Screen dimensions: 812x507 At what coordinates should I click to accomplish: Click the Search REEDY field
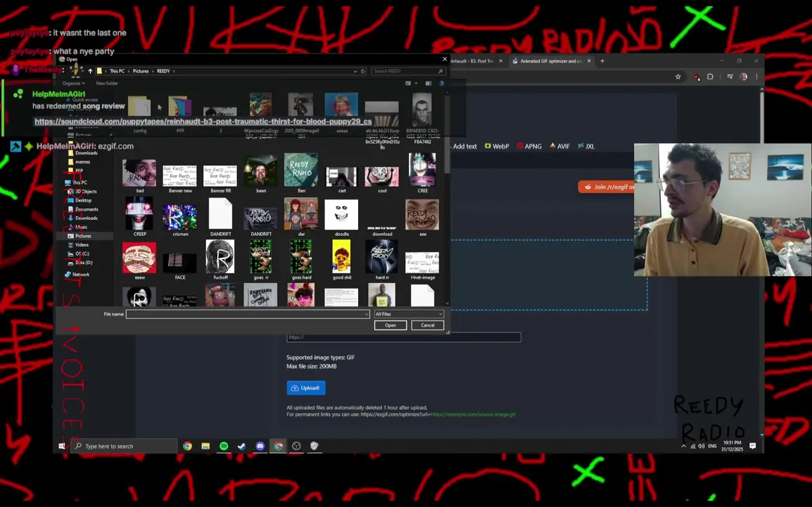[408, 71]
